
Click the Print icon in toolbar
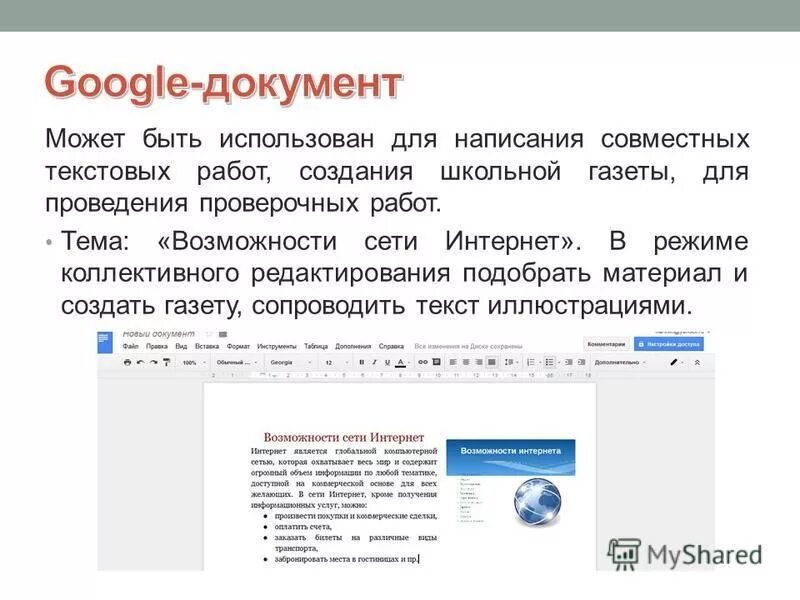(x=128, y=362)
